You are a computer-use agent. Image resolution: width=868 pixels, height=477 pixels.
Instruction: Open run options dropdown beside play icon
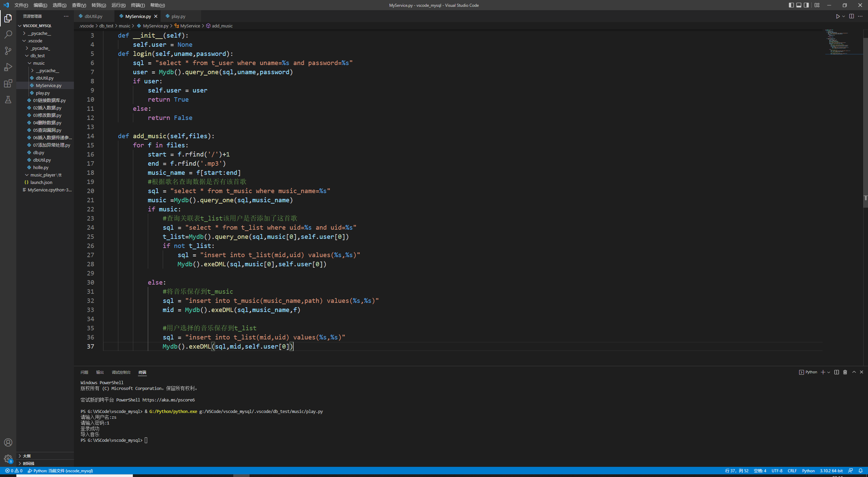point(844,16)
